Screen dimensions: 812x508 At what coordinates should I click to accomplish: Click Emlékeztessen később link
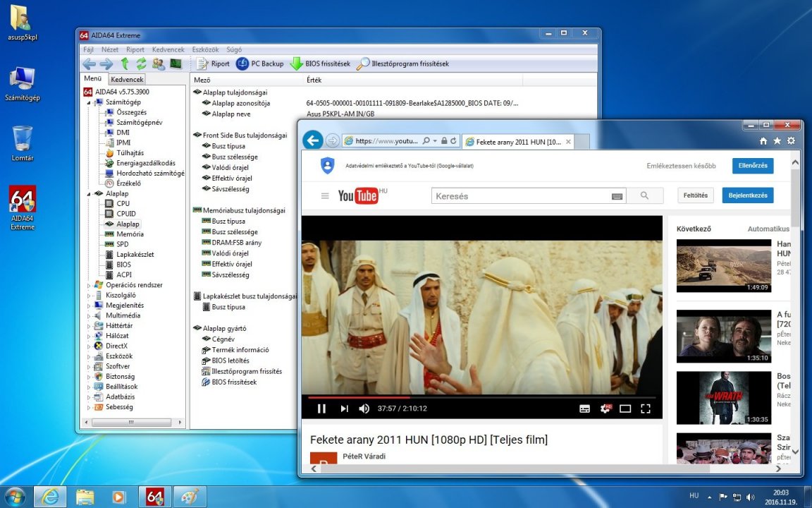[x=681, y=166]
